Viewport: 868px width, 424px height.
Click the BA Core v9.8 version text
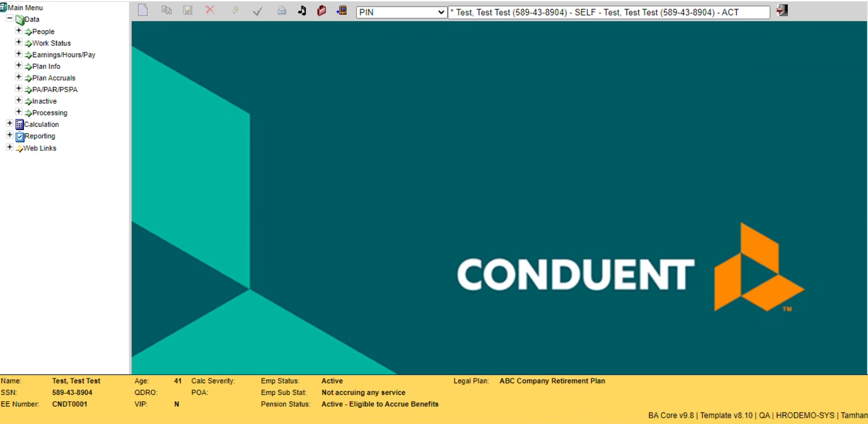[x=671, y=416]
